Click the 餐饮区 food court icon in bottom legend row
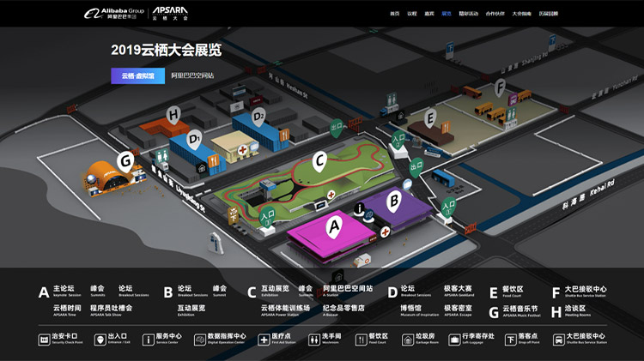 pyautogui.click(x=361, y=340)
